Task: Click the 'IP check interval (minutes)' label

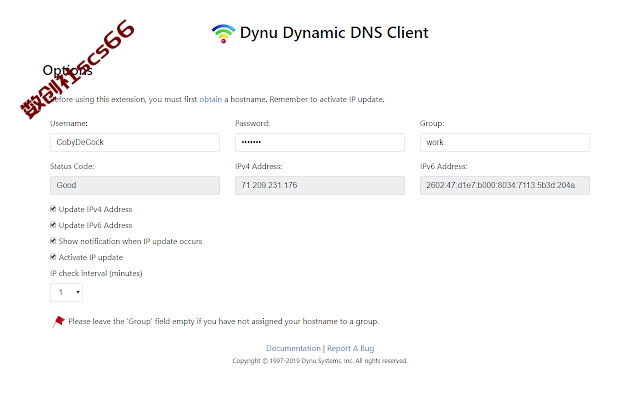Action: 96,273
